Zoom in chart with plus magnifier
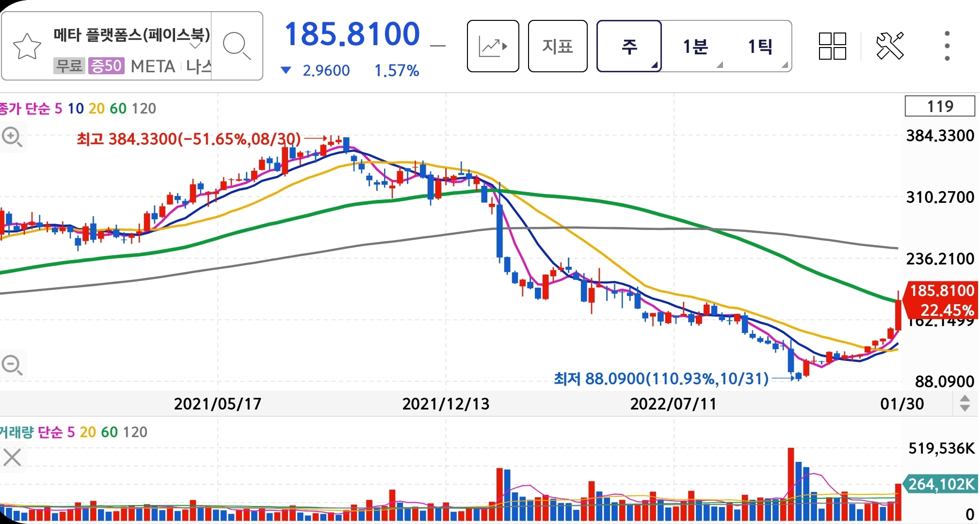 click(x=12, y=137)
